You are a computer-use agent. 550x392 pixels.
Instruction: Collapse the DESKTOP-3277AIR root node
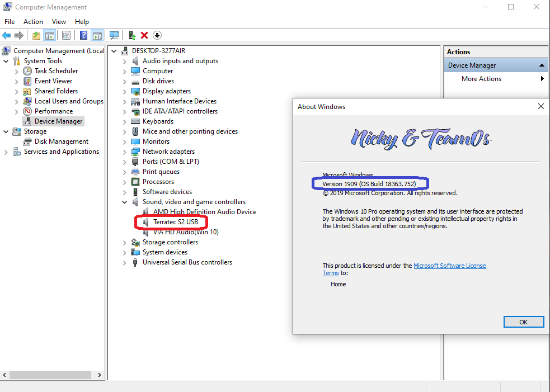coord(114,51)
